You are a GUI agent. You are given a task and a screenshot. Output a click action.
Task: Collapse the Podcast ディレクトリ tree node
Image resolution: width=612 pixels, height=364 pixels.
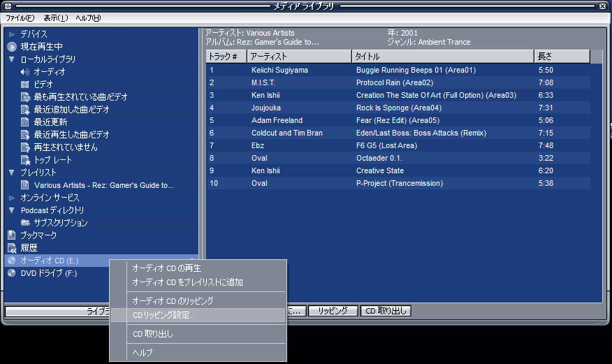tap(12, 210)
